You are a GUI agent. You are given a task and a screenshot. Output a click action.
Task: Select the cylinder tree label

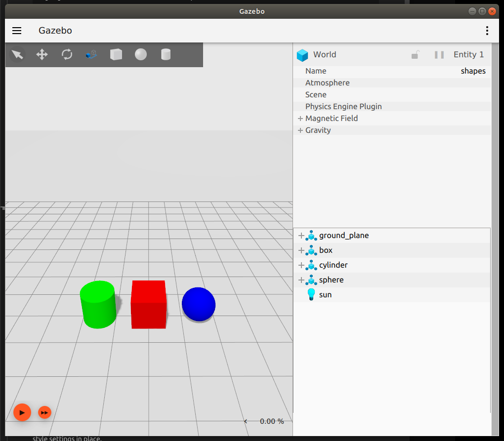(334, 265)
